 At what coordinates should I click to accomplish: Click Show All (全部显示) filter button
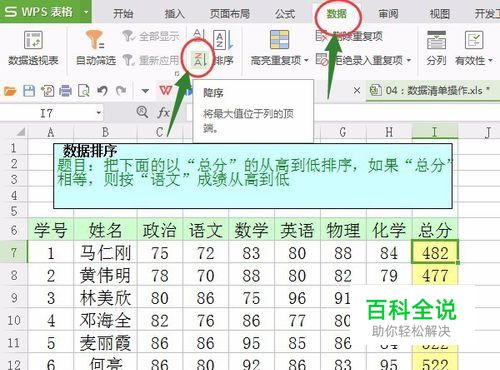click(x=152, y=36)
